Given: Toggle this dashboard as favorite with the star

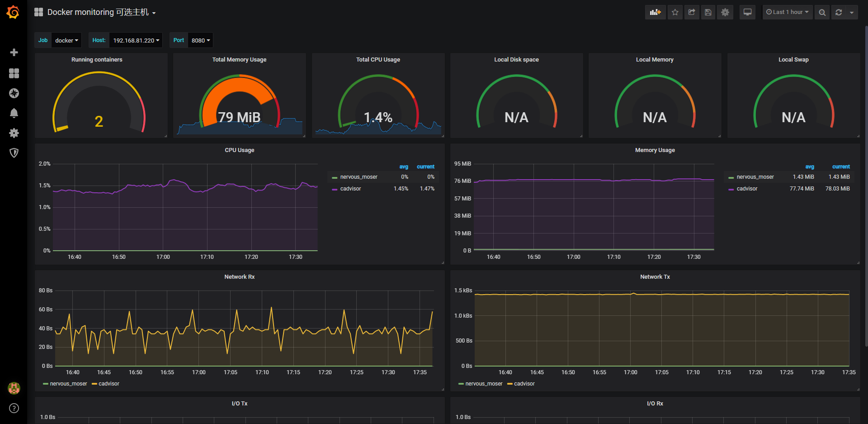Looking at the screenshot, I should coord(675,12).
